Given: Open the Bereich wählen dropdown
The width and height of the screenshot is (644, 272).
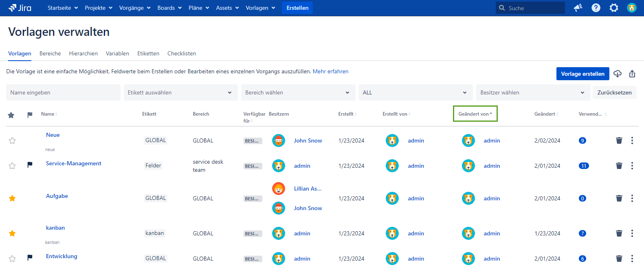Looking at the screenshot, I should click(x=298, y=92).
